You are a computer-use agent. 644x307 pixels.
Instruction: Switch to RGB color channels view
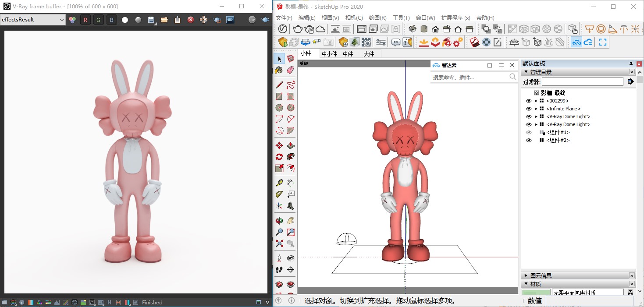pos(72,20)
